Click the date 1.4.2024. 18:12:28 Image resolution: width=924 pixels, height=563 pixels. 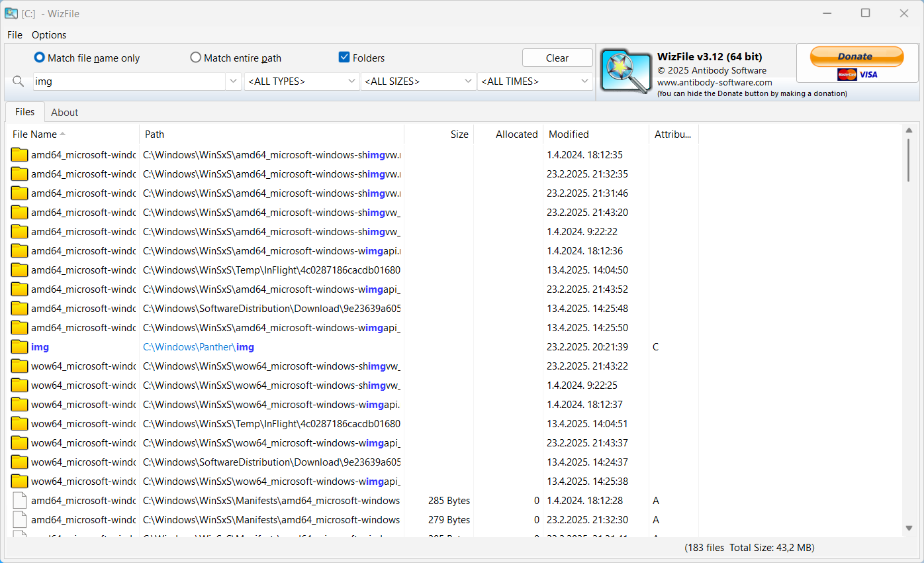(585, 501)
